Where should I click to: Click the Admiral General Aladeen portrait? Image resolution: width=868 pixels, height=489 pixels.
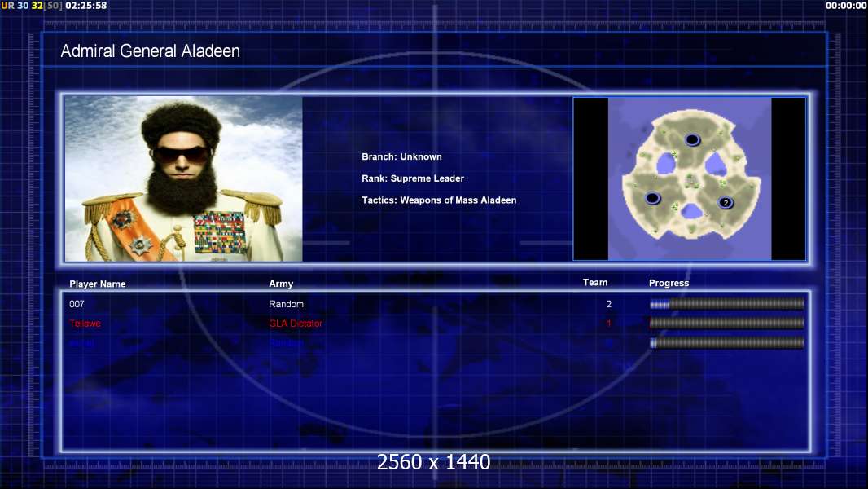(184, 178)
